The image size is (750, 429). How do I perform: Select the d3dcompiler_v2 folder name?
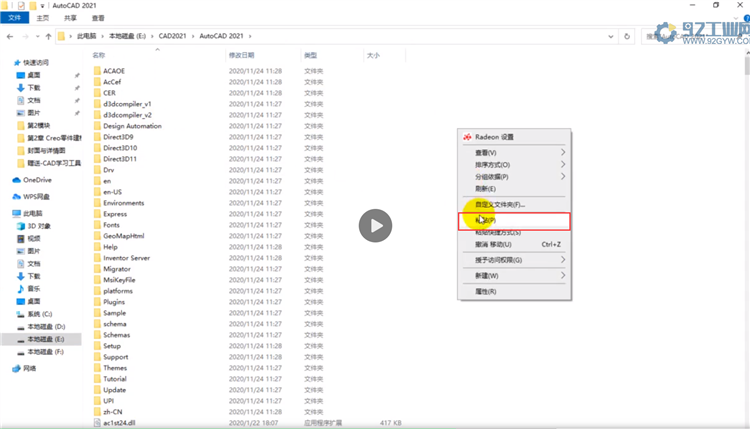pyautogui.click(x=127, y=115)
